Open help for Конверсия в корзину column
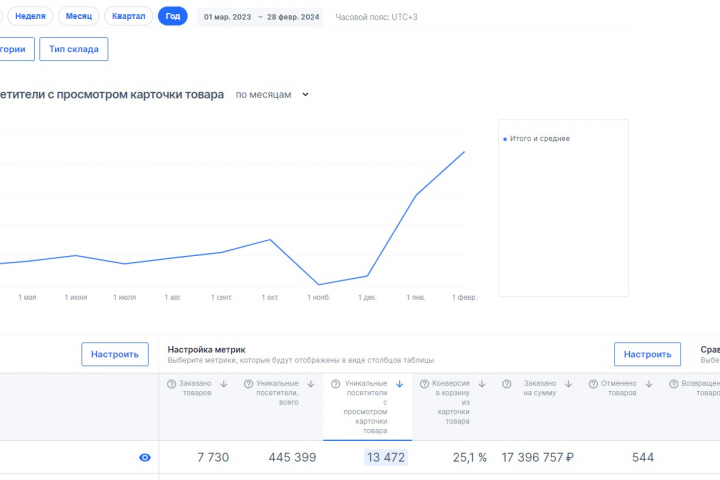720x480 pixels. [x=424, y=384]
